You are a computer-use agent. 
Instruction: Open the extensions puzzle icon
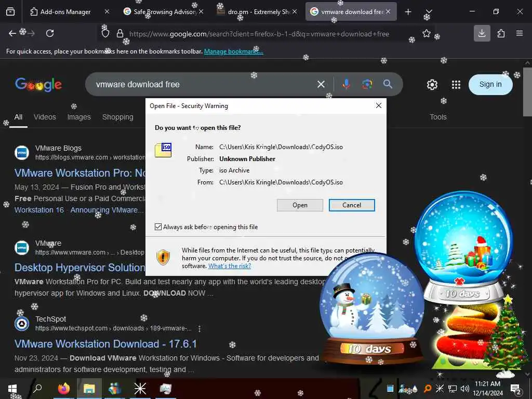[x=501, y=33]
